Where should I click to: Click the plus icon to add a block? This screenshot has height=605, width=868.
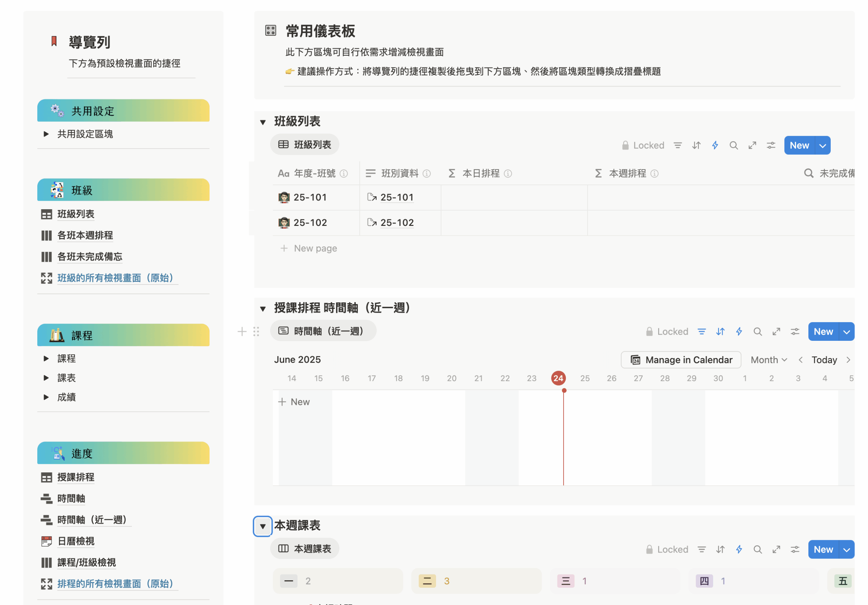tap(242, 332)
